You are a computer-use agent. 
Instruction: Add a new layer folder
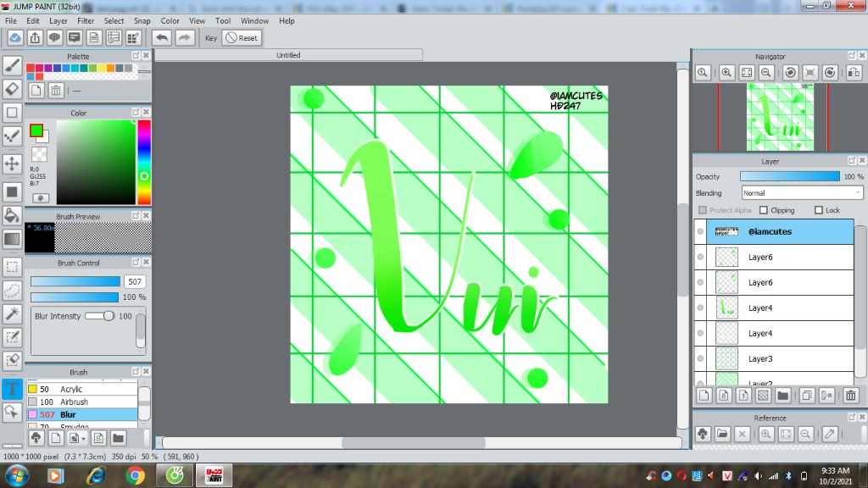[x=782, y=396]
